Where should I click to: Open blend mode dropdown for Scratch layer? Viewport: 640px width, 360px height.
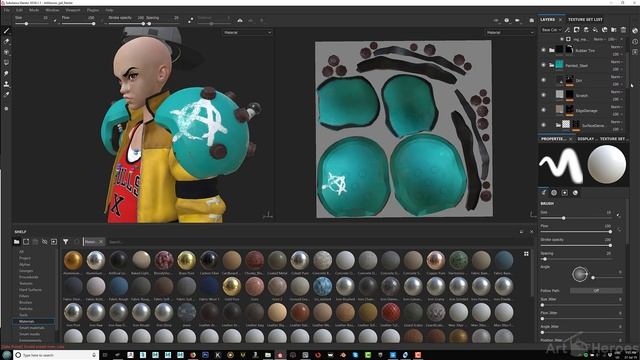[x=616, y=92]
